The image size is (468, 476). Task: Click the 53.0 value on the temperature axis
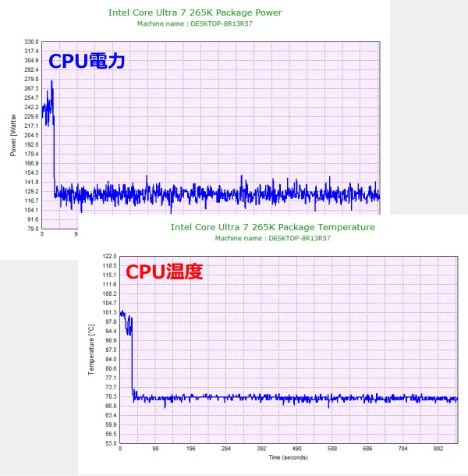[111, 443]
